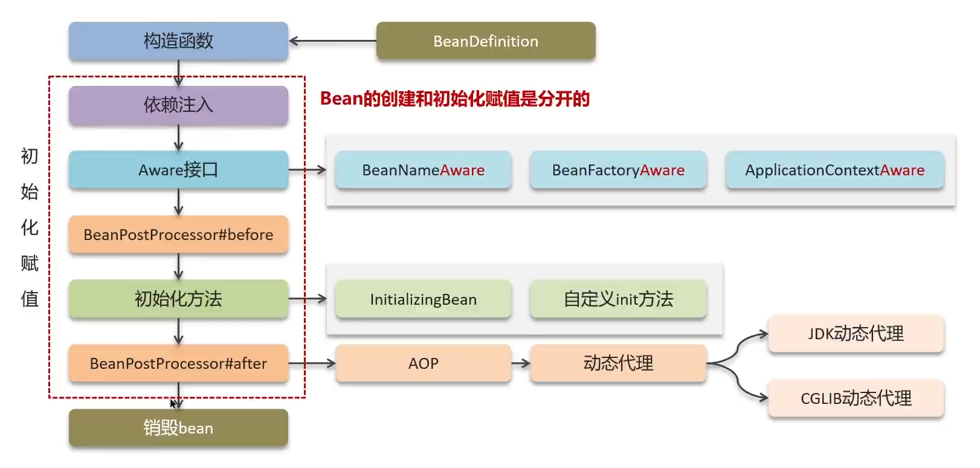Select the BeanDefinition box
Viewport: 980px width, 468px height.
tap(485, 41)
